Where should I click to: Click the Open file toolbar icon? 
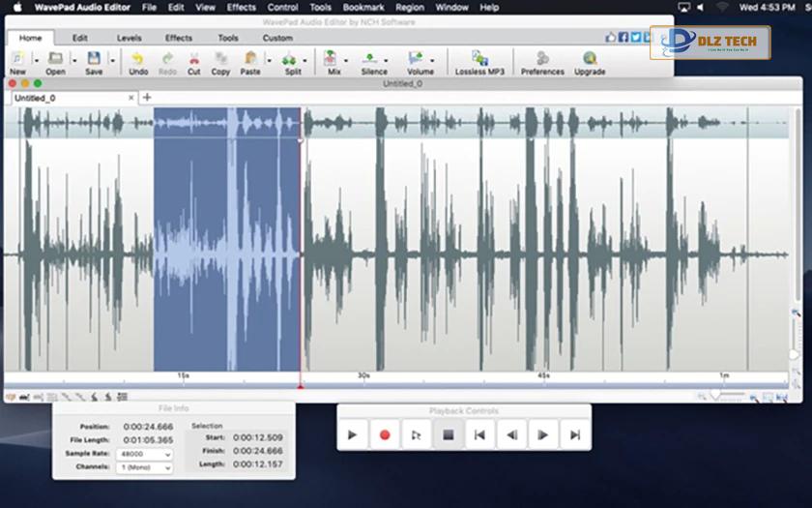click(55, 58)
